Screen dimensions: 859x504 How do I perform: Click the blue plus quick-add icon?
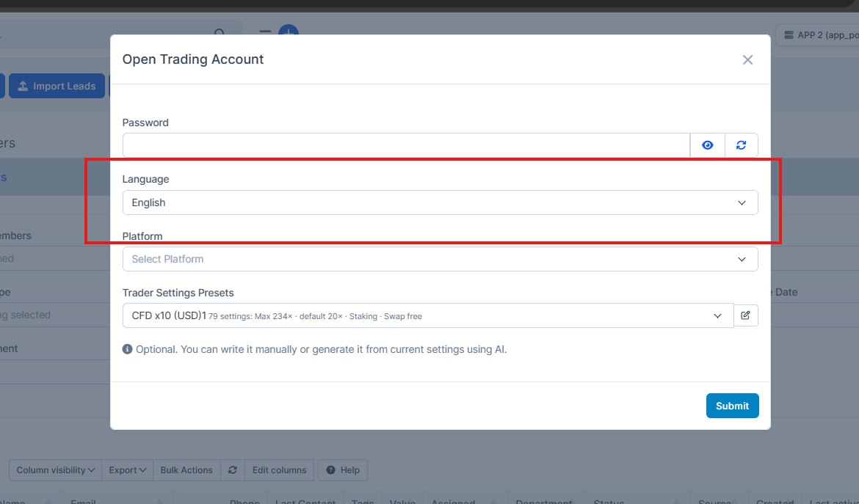click(x=289, y=33)
